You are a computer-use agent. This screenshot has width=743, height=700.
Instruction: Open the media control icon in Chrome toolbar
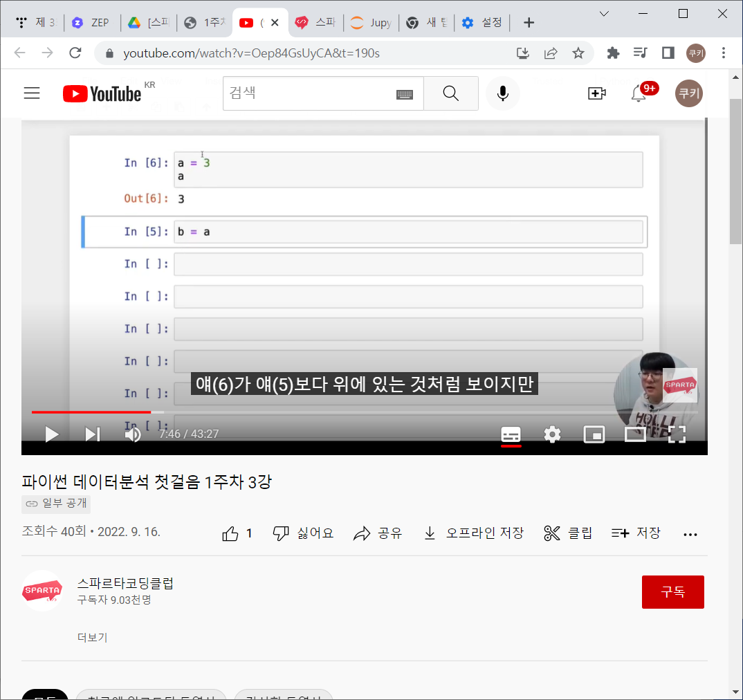(x=640, y=53)
